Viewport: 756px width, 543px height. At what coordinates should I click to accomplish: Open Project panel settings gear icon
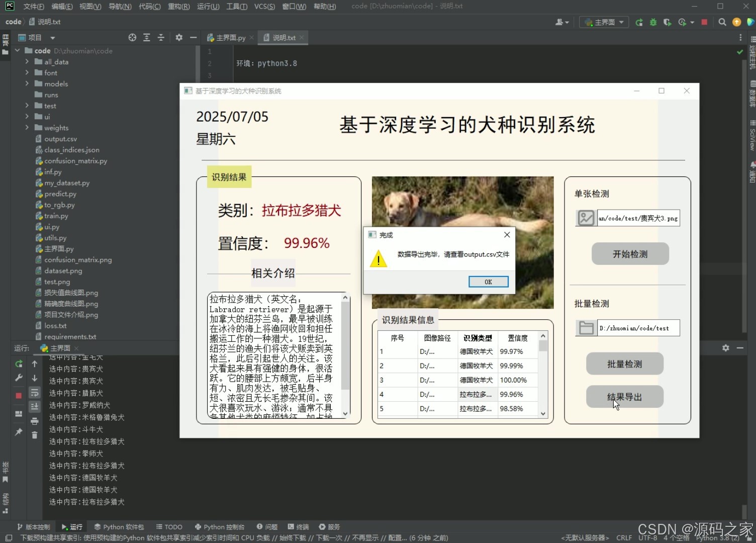pyautogui.click(x=179, y=37)
